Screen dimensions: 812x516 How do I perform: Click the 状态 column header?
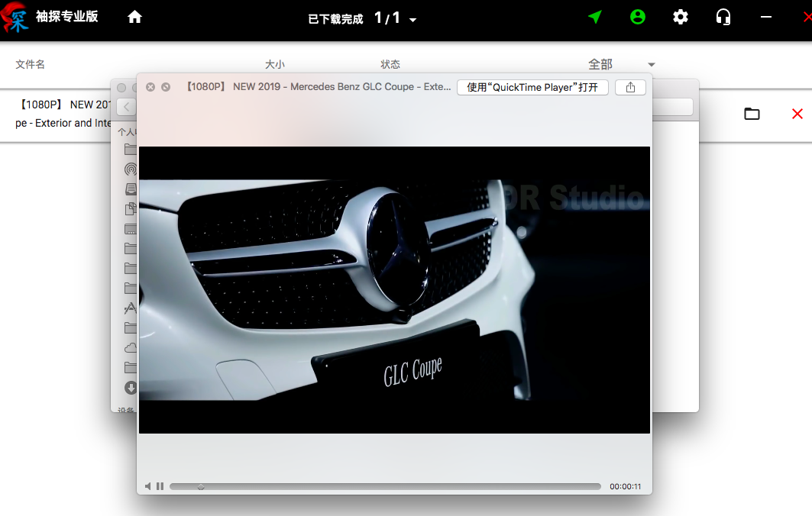point(390,64)
